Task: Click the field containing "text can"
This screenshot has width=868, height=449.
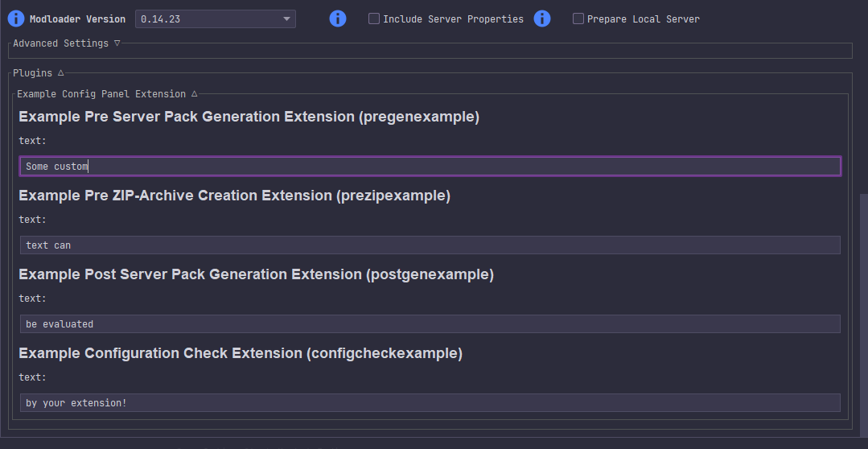Action: pyautogui.click(x=430, y=245)
